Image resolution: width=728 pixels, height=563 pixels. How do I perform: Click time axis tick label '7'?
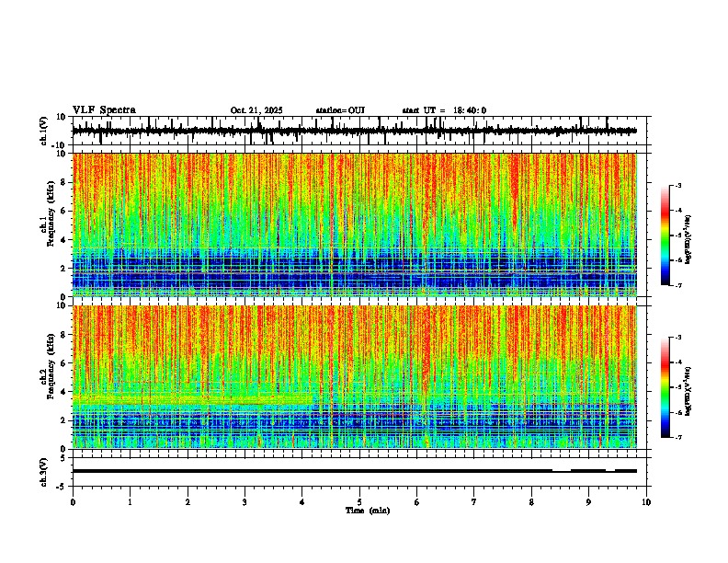(474, 502)
